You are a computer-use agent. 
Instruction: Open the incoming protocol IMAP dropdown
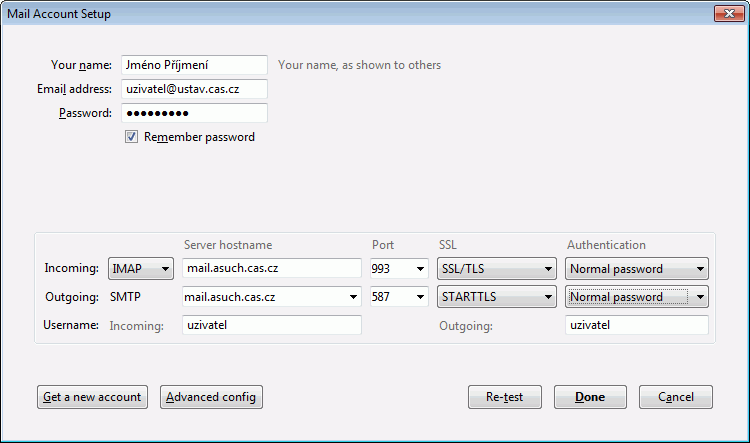(x=141, y=269)
